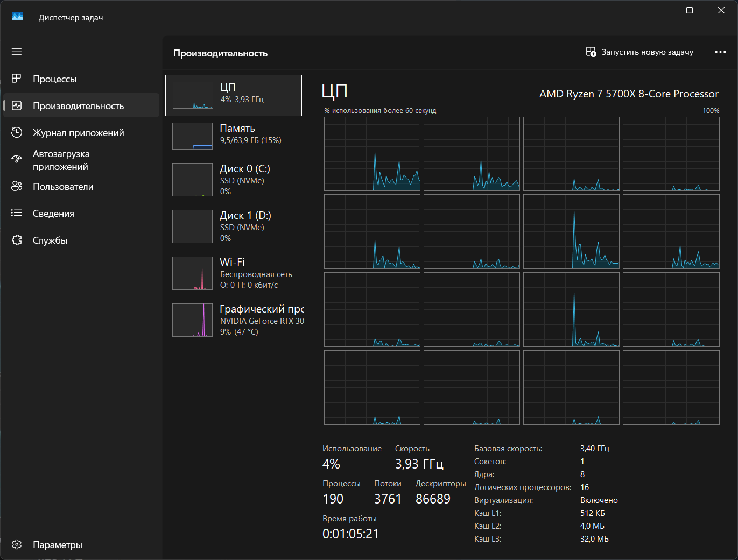The height and width of the screenshot is (560, 738).
Task: Click the uptime value 0:01:05:21
Action: (x=350, y=534)
